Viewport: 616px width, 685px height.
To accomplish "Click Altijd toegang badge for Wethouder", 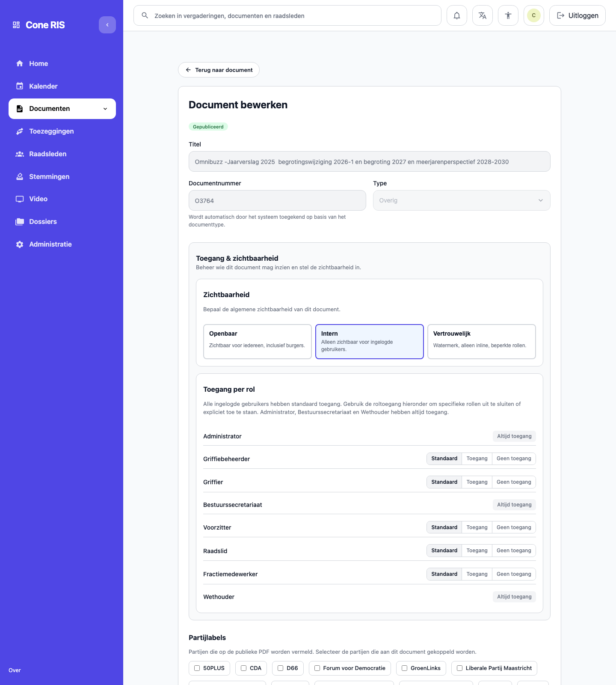I will point(514,597).
